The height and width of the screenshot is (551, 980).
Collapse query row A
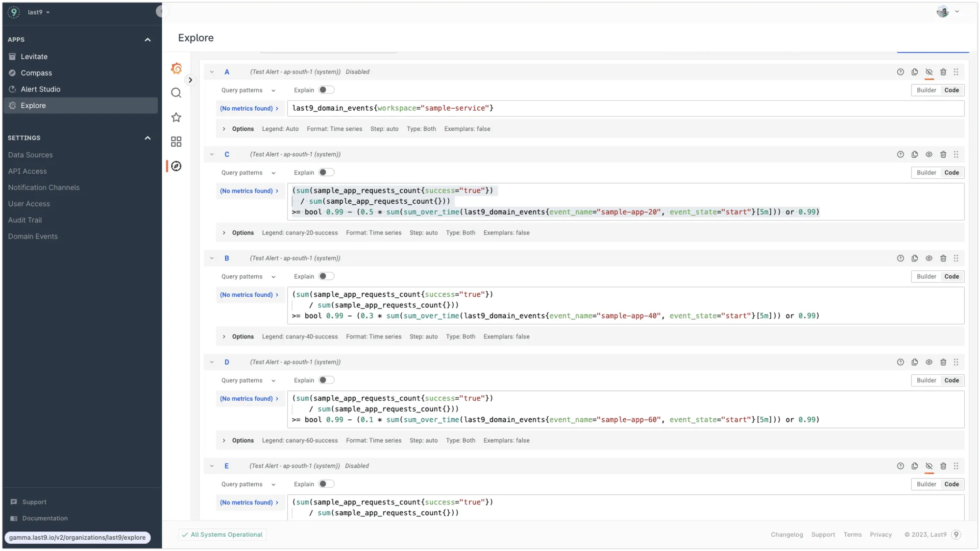[x=212, y=72]
